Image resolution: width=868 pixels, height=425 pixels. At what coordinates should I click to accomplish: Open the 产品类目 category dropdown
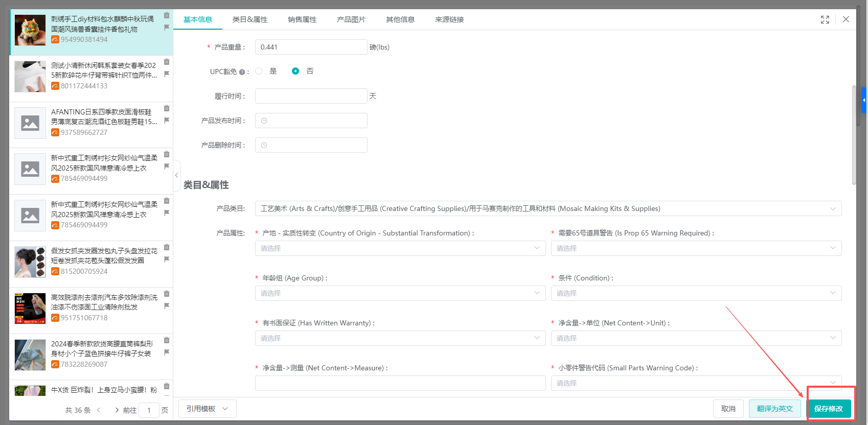pos(548,208)
